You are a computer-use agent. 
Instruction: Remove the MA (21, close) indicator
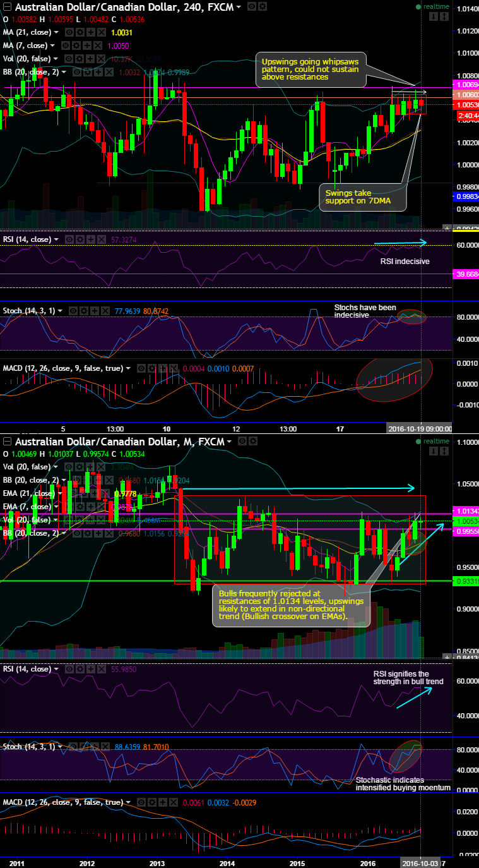[x=101, y=32]
